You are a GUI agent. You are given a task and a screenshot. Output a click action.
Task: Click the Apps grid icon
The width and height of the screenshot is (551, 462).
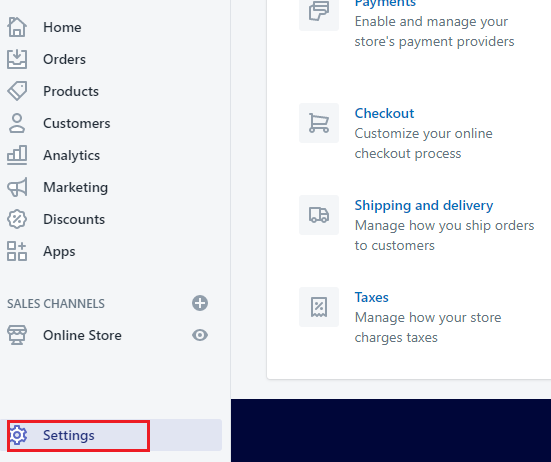[x=17, y=251]
